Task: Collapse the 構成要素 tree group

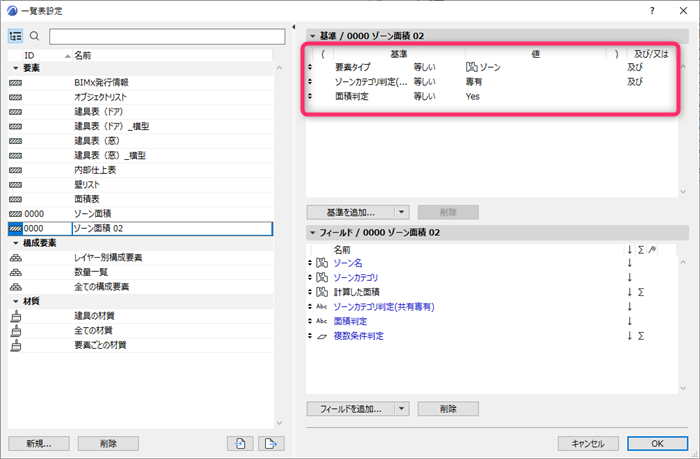Action: click(x=16, y=243)
